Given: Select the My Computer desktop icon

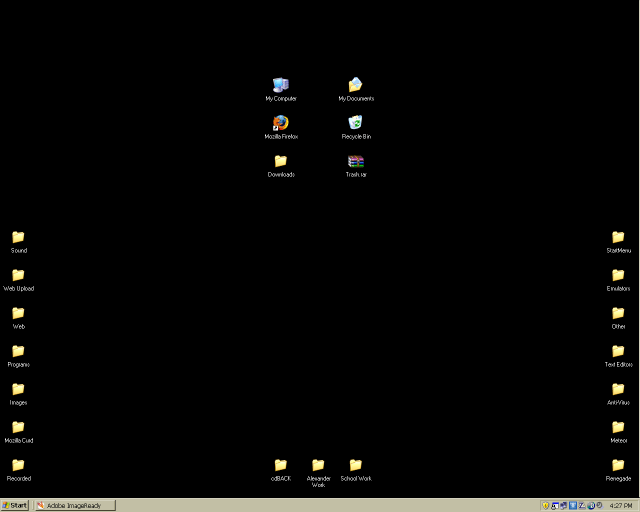Looking at the screenshot, I should click(x=280, y=86).
